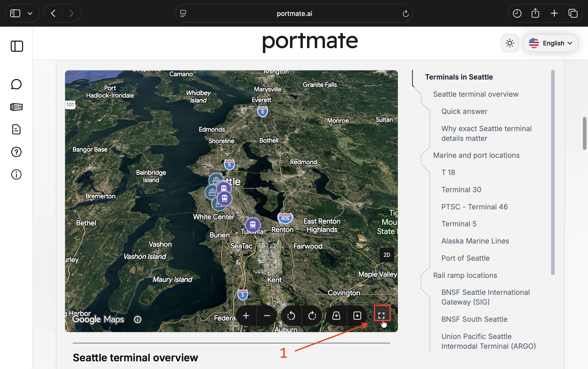The image size is (588, 369).
Task: Select BNSF Seattle International Gateway (SIG)
Action: [x=485, y=297]
